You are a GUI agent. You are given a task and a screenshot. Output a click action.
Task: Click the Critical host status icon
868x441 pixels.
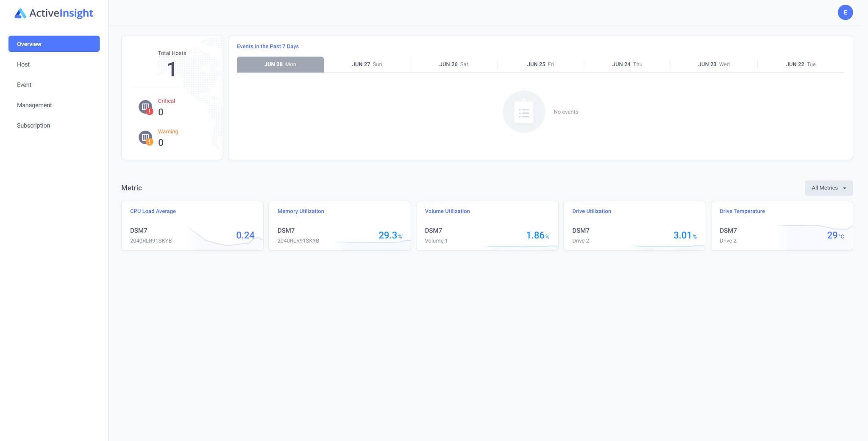(x=146, y=107)
